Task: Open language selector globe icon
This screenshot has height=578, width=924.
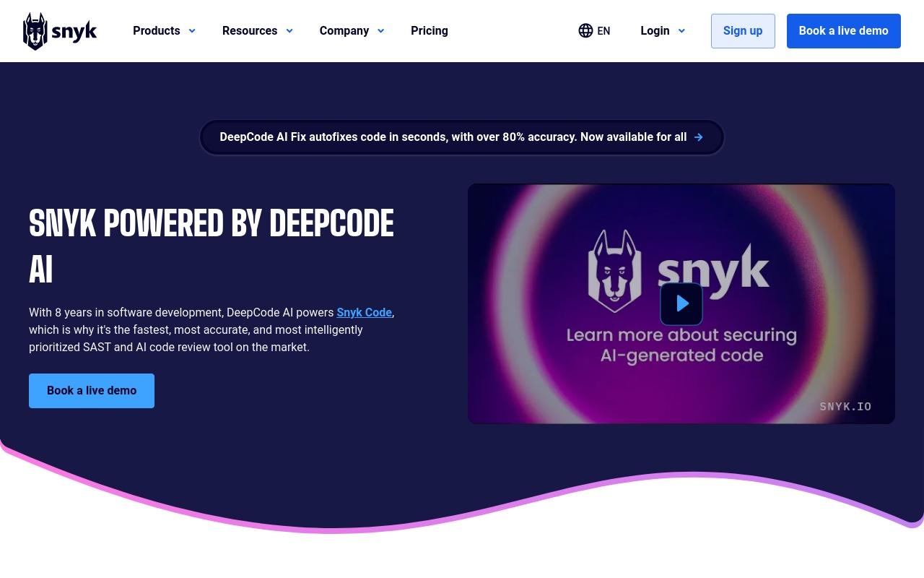Action: coord(585,30)
